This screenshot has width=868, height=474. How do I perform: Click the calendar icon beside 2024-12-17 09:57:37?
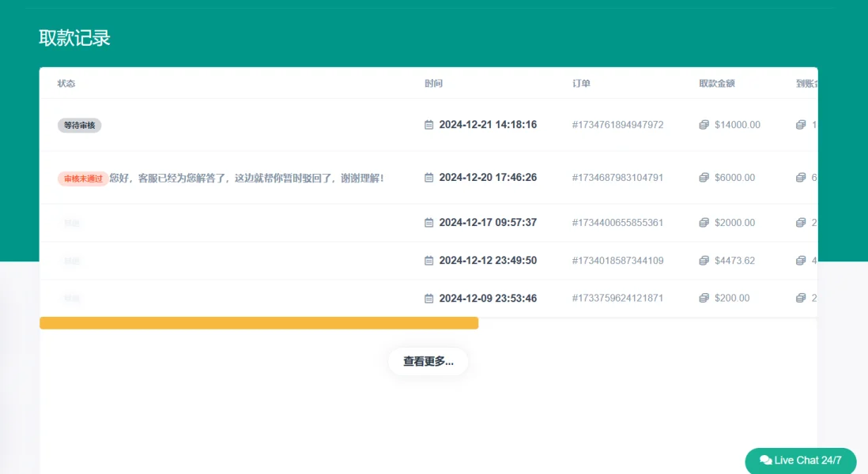pos(427,222)
